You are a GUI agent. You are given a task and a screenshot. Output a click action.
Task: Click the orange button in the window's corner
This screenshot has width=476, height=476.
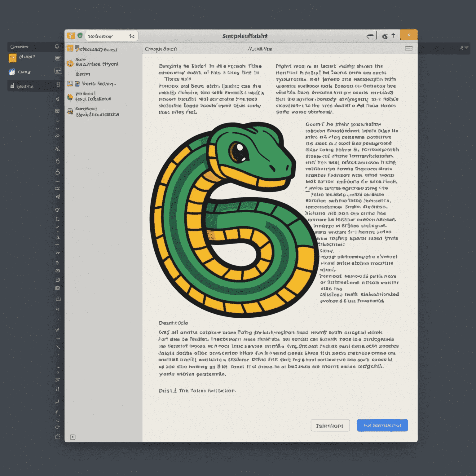click(408, 35)
